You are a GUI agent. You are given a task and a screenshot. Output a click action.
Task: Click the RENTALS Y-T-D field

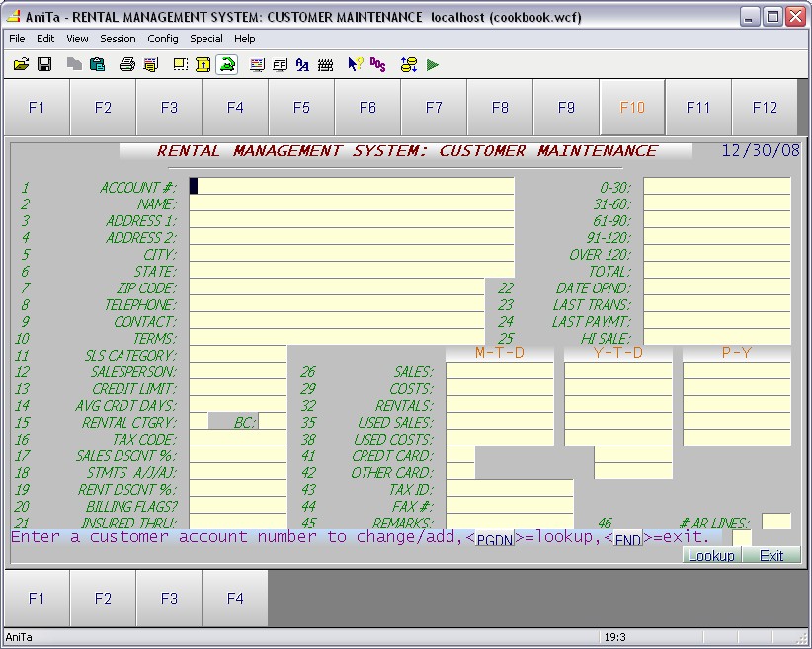[x=618, y=405]
